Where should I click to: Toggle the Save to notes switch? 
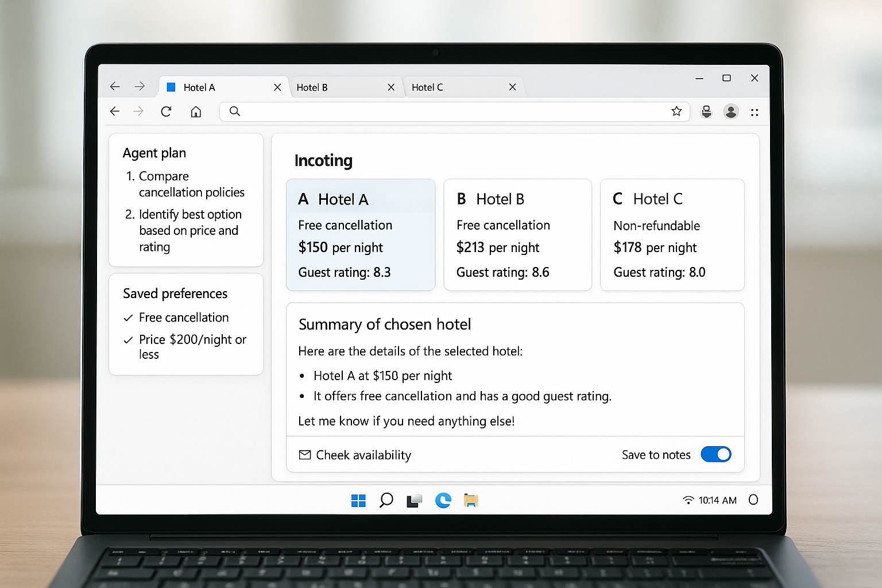pyautogui.click(x=715, y=454)
